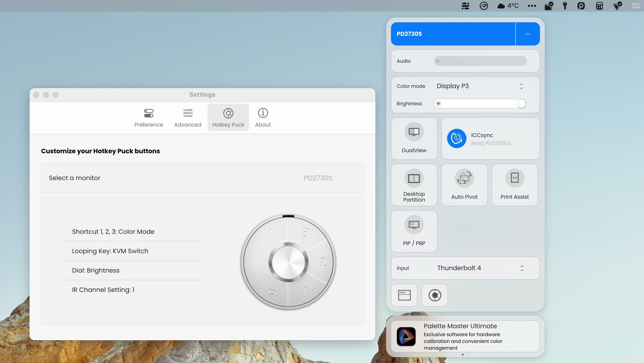Click the second banner page dot
This screenshot has height=363, width=644.
(467, 355)
